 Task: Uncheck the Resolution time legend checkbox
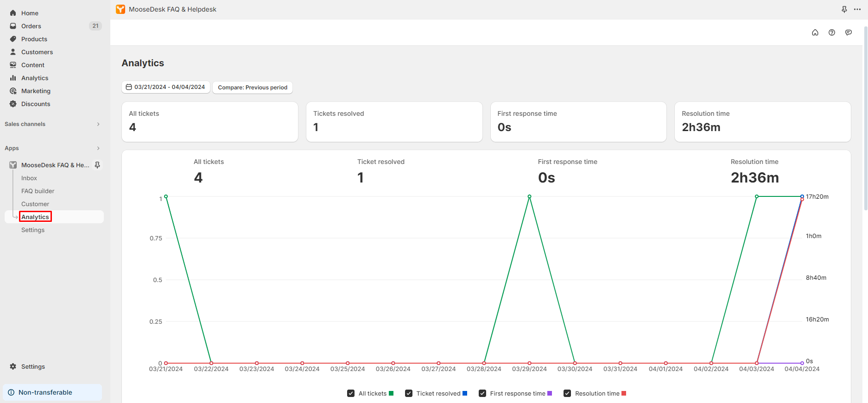(x=567, y=393)
